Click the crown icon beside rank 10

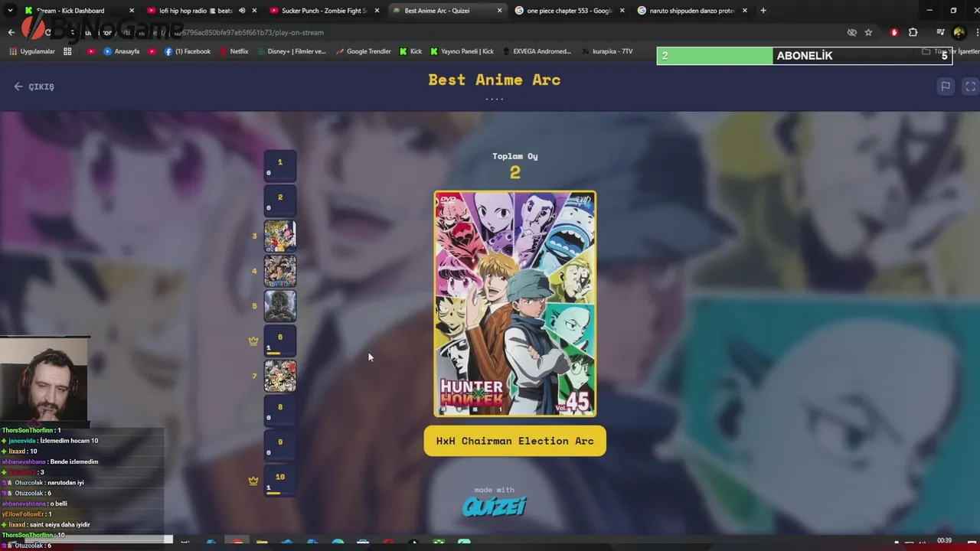pyautogui.click(x=253, y=481)
